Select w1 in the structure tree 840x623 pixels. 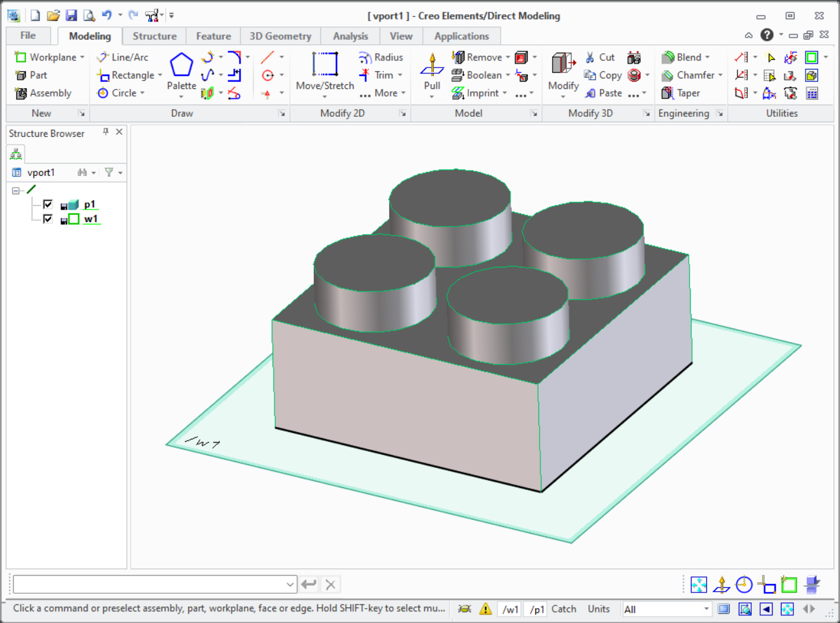pos(91,219)
